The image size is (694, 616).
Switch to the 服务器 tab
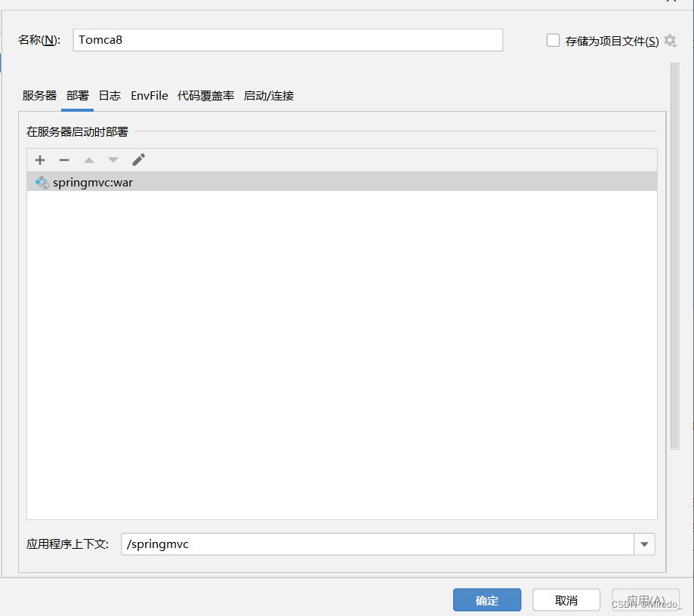[x=39, y=96]
